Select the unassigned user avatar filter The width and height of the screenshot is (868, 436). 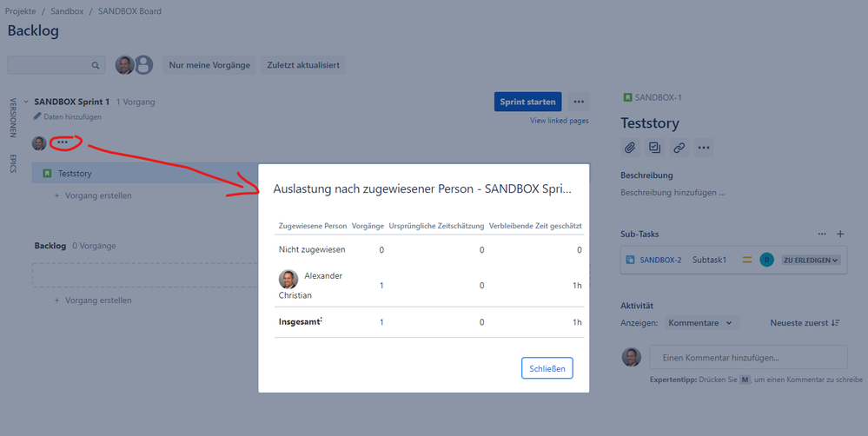[x=143, y=65]
